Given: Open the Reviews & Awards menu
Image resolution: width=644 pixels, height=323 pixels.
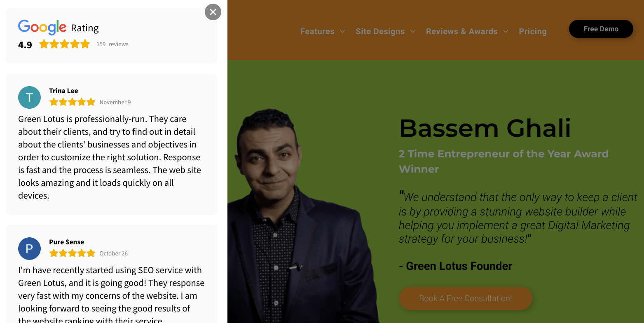Looking at the screenshot, I should [x=461, y=31].
